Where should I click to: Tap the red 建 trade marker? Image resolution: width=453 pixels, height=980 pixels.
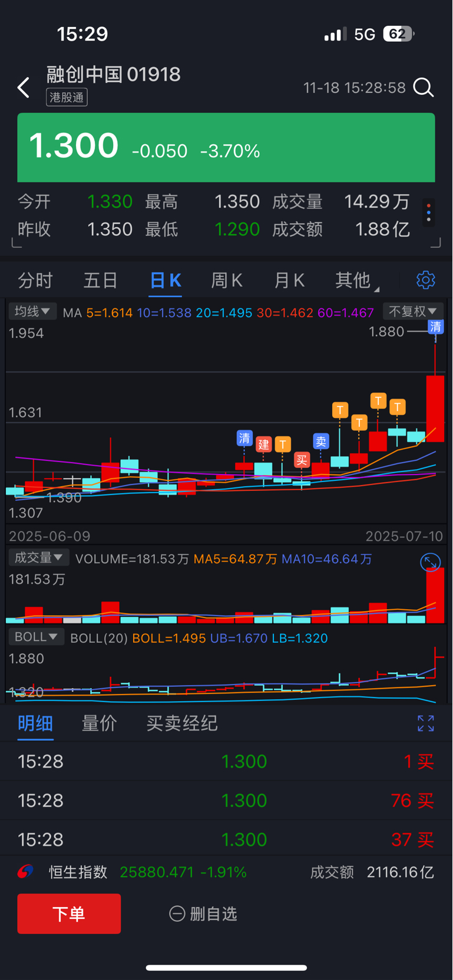[x=263, y=444]
